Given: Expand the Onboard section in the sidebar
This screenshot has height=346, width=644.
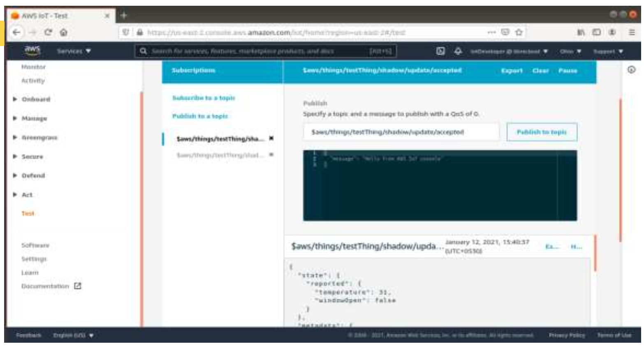Looking at the screenshot, I should (x=35, y=99).
